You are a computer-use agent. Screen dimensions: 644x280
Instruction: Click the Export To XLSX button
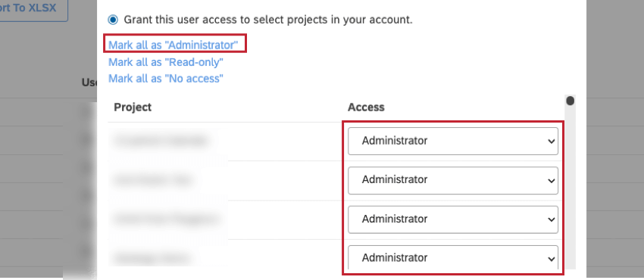point(34,8)
